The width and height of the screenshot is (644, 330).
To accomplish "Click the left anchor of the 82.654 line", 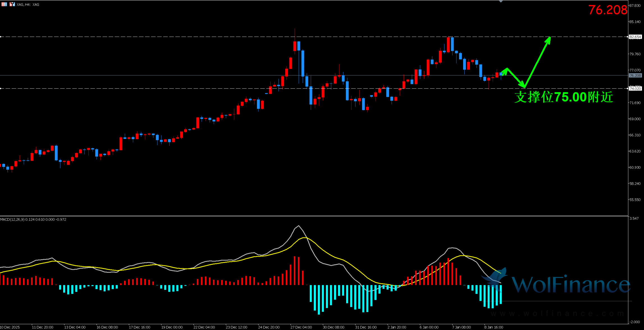I will [1, 37].
